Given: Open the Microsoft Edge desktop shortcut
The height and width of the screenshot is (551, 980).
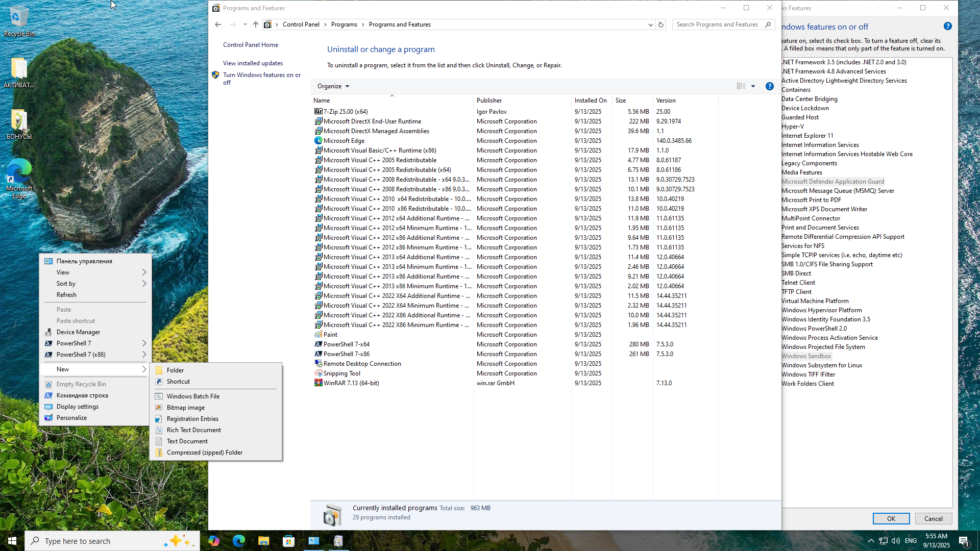Looking at the screenshot, I should [19, 179].
